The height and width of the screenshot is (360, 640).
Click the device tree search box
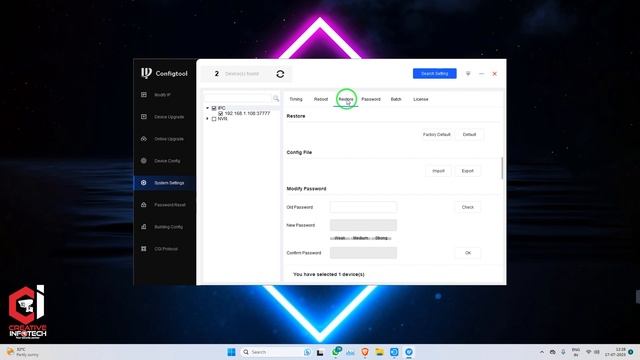click(x=238, y=98)
